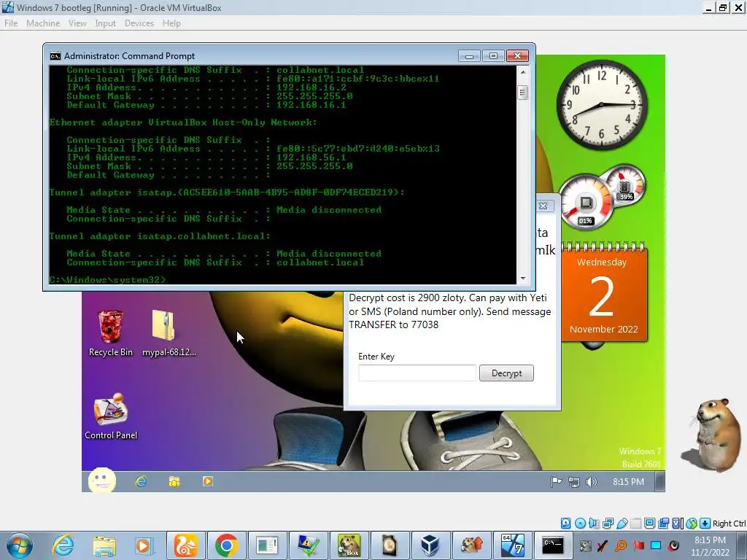Click the red flag host tray icon
The image size is (747, 560).
point(638,545)
